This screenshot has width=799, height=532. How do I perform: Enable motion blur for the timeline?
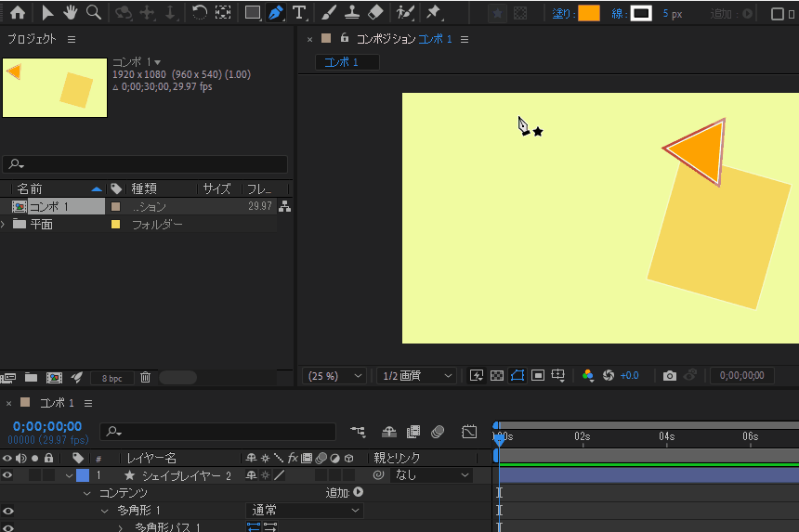[438, 432]
